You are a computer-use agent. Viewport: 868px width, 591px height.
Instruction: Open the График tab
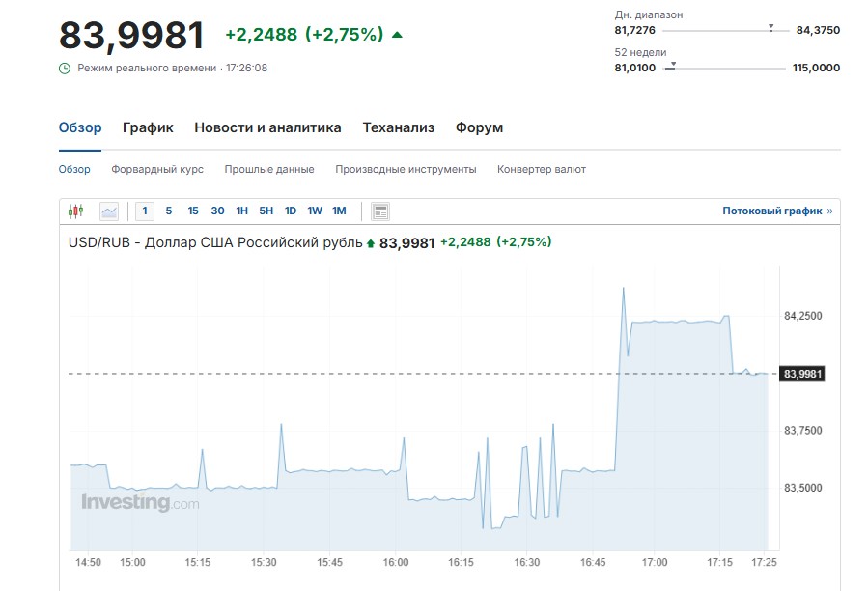tap(148, 127)
